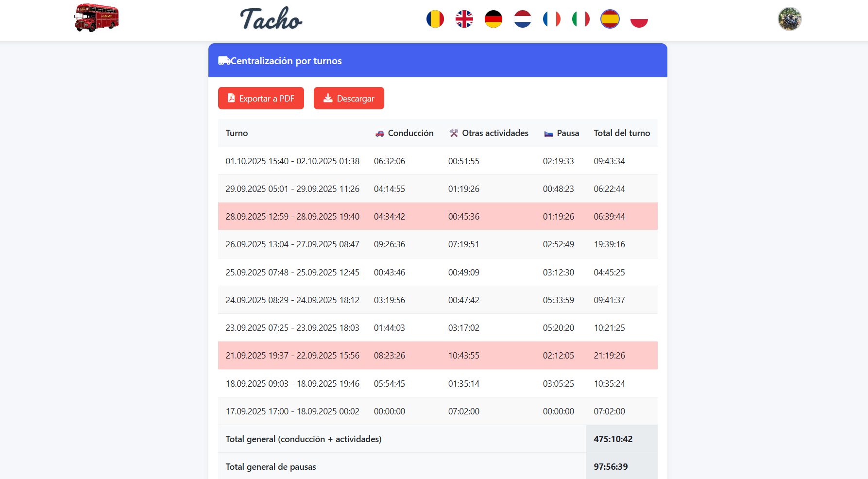Click the Pausa column header
Viewport: 868px width, 479px height.
tap(562, 133)
